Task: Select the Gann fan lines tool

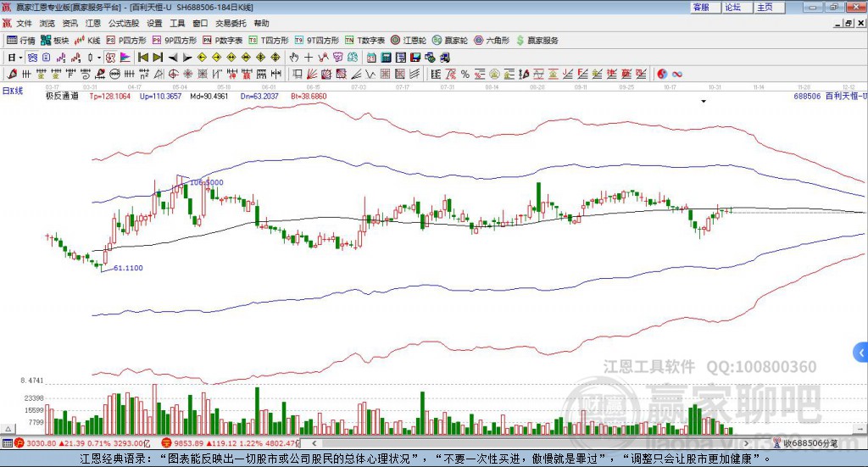Action: coord(312,74)
